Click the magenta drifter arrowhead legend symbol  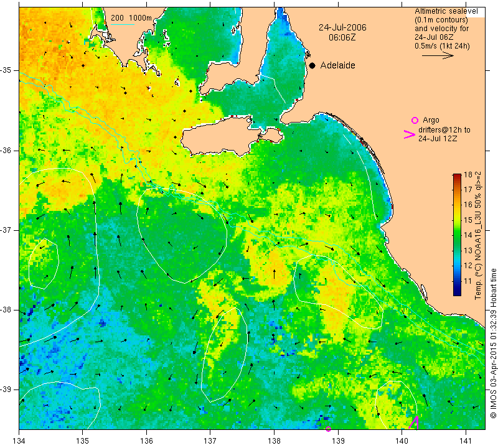tap(410, 134)
